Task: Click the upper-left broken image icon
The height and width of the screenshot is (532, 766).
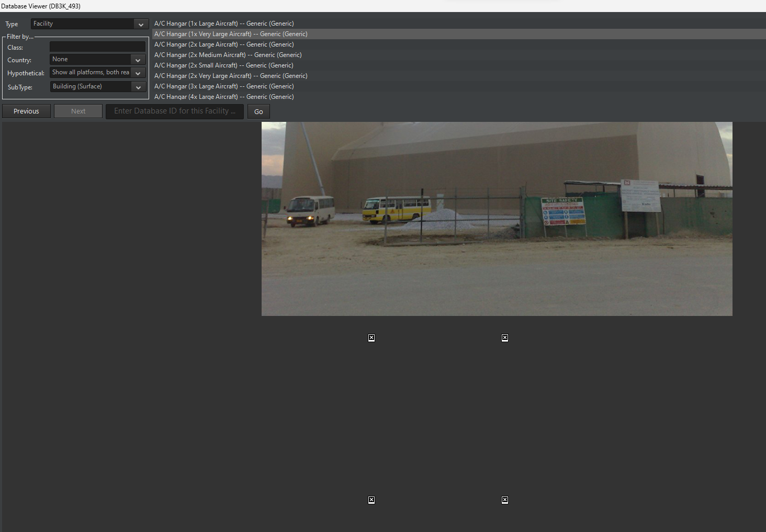Action: [371, 338]
